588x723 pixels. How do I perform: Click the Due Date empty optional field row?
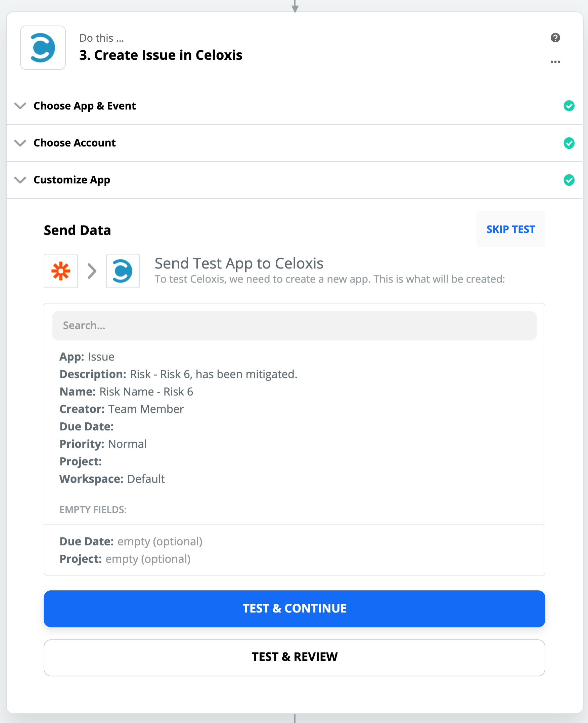[131, 541]
